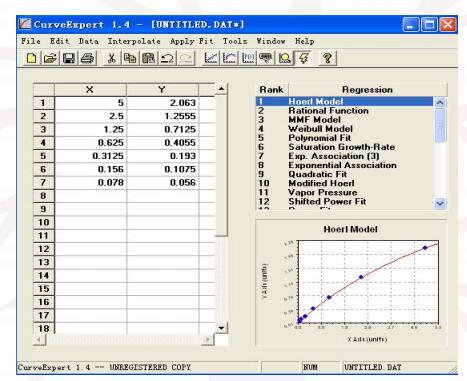Click the X column header
The height and width of the screenshot is (381, 467).
tap(90, 90)
